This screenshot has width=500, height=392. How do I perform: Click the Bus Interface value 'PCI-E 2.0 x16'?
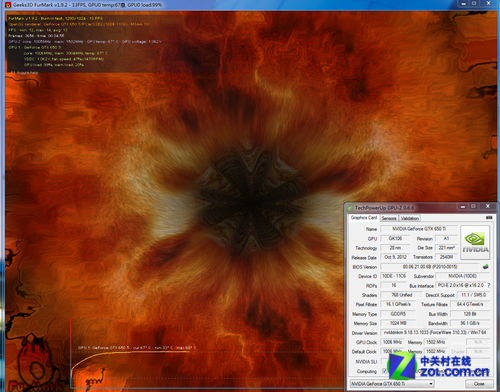[461, 285]
